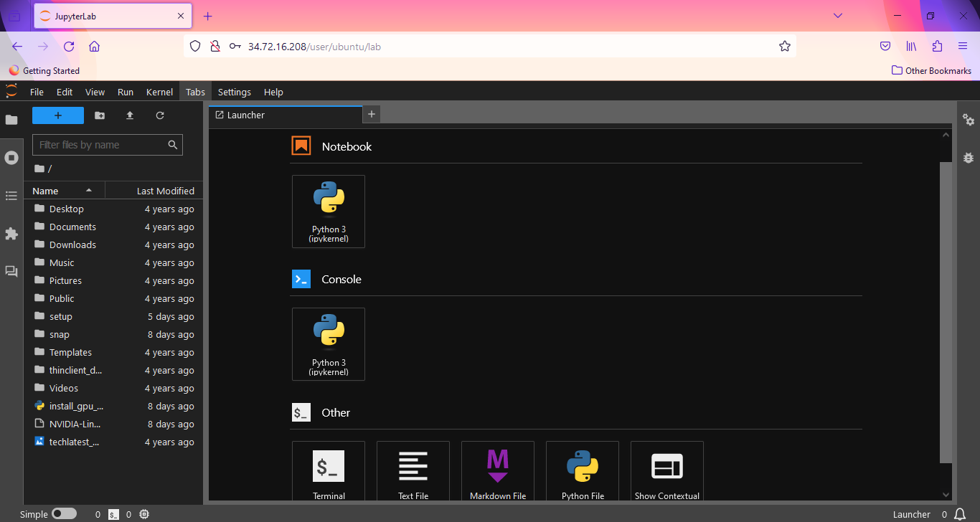980x522 pixels.
Task: Open the chat/collaboration sidebar icon
Action: pyautogui.click(x=11, y=272)
